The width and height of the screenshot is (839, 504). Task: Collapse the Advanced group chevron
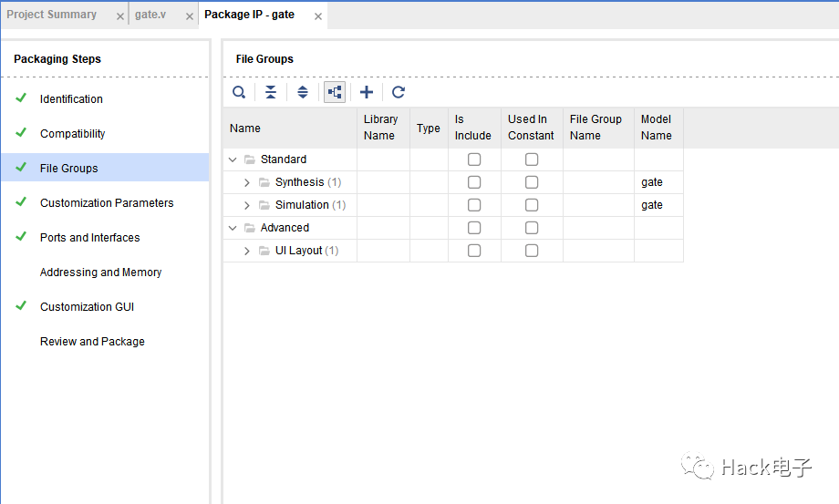233,228
